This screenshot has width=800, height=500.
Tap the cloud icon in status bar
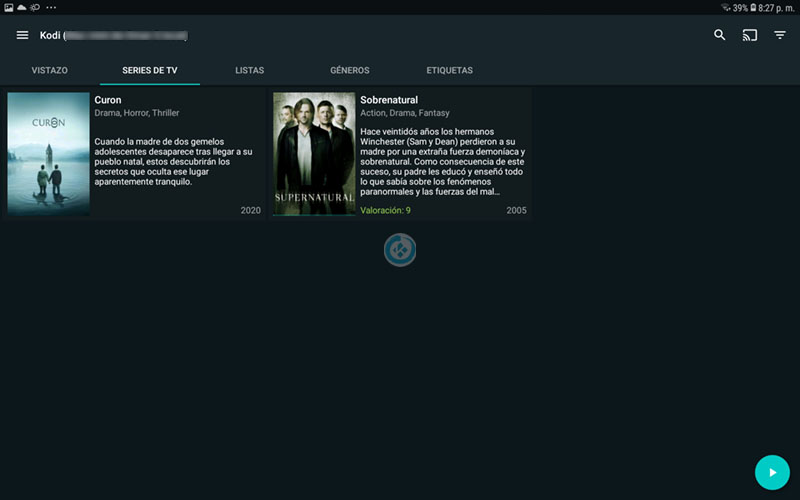[22, 7]
